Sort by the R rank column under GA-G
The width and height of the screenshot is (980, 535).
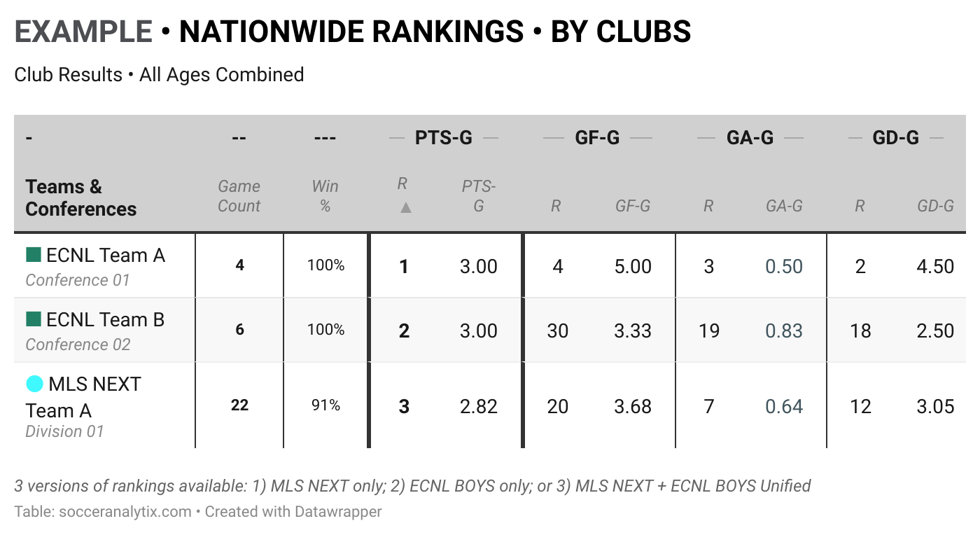[708, 206]
